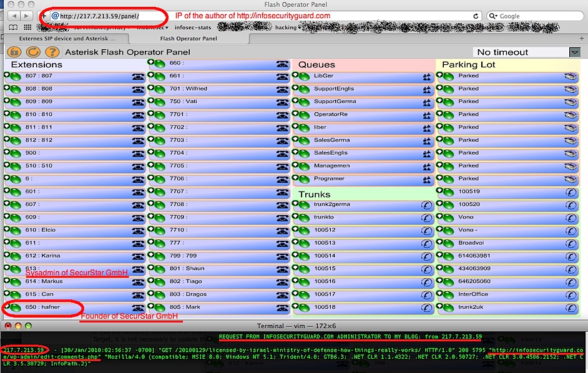Click the phone icon for 803 Dragos
Screen dimensions: 588x373
click(x=282, y=296)
